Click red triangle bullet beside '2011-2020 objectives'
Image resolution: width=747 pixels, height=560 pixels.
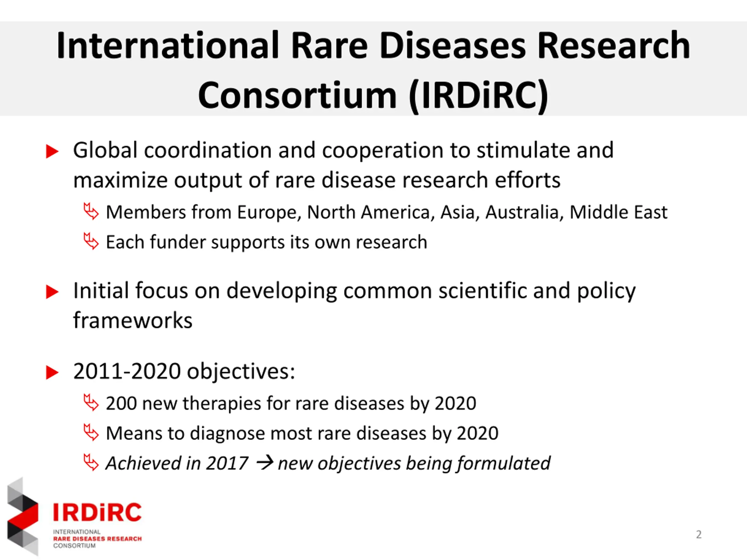[52, 372]
